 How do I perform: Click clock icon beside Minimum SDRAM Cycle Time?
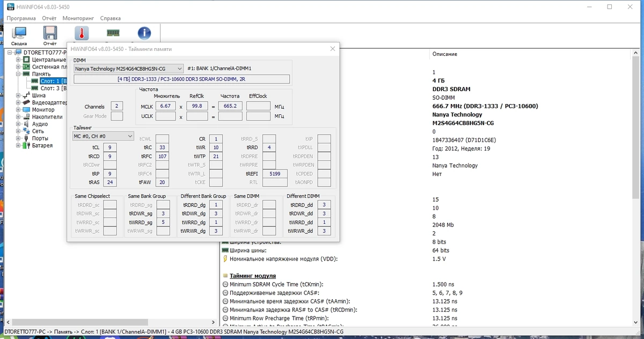click(225, 284)
